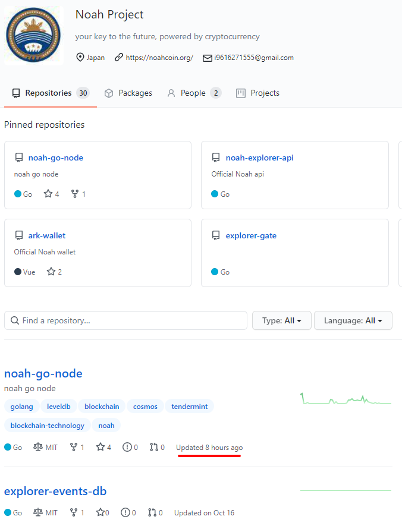The image size is (402, 532).
Task: Open pinned noah-explorer-api repository
Action: 259,158
